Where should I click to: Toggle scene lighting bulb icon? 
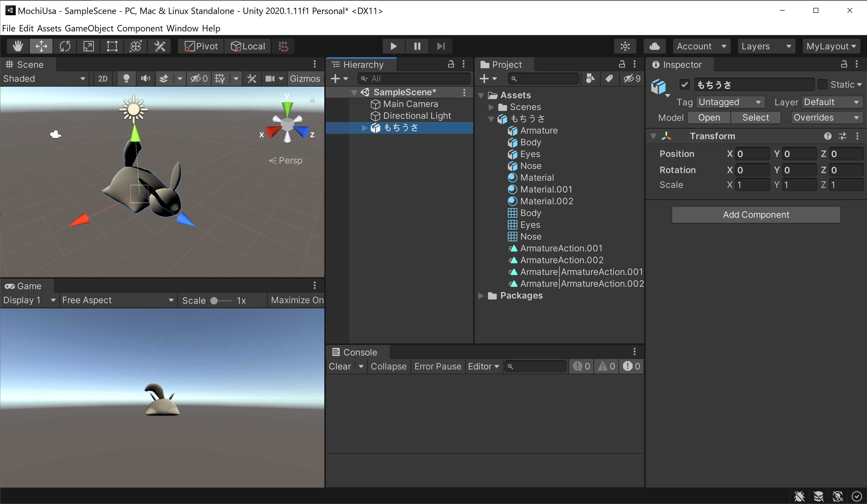(126, 79)
